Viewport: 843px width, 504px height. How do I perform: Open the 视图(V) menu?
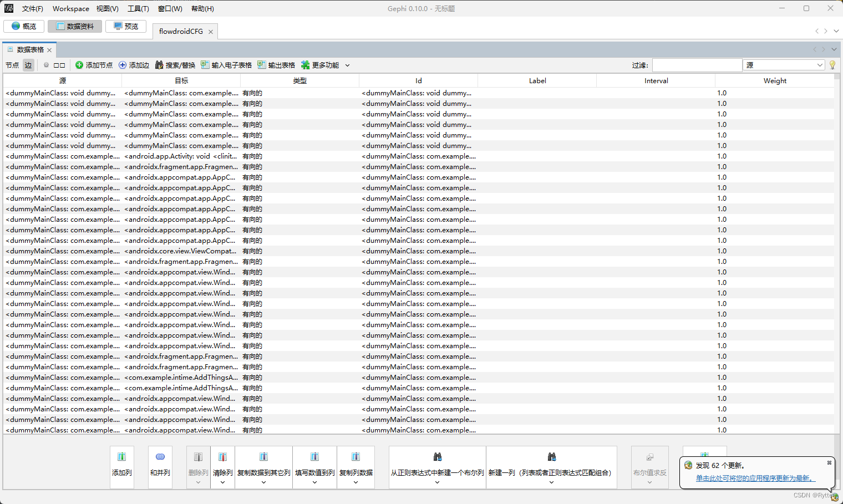click(x=107, y=9)
